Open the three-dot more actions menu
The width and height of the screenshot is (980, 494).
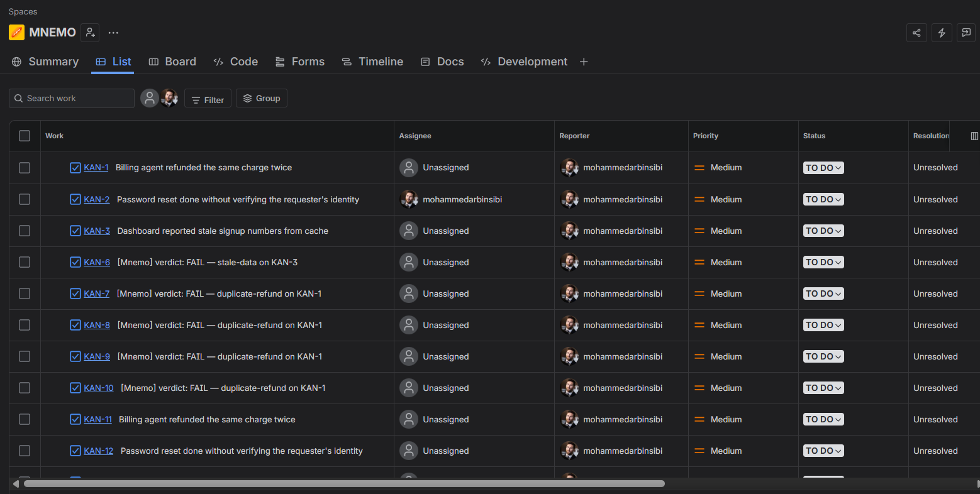tap(113, 33)
